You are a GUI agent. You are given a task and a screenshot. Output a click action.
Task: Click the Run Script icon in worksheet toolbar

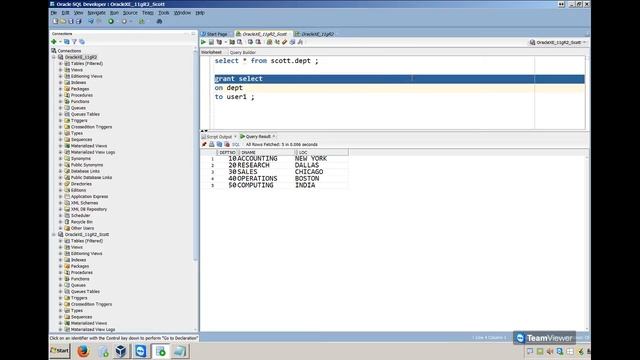pos(211,42)
